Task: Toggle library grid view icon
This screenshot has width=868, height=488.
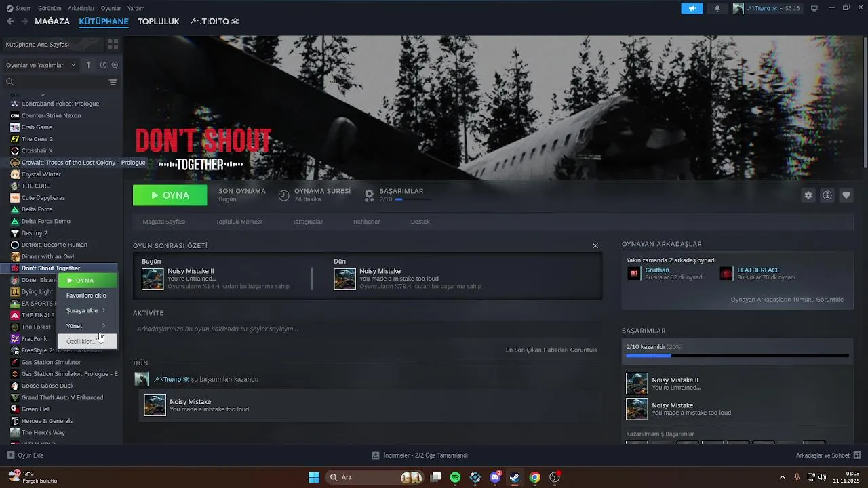Action: click(113, 44)
